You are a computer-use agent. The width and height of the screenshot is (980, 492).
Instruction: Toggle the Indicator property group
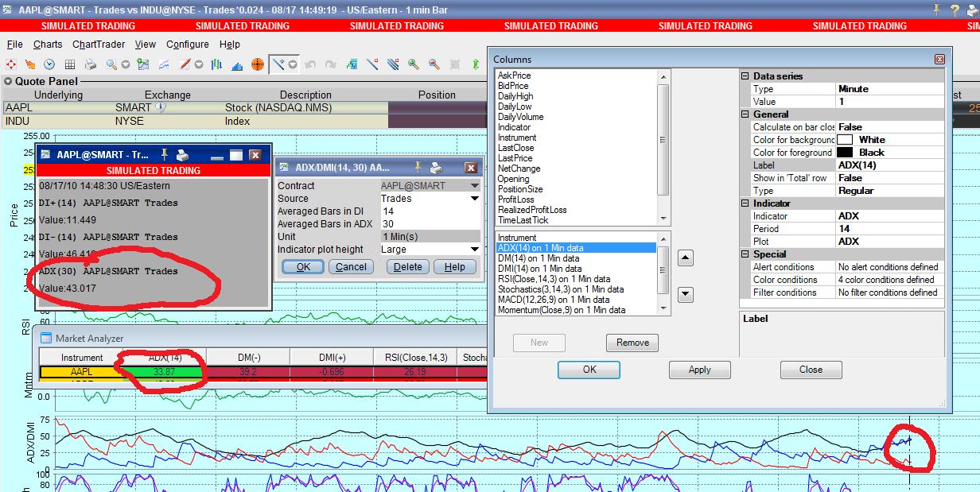[x=745, y=203]
